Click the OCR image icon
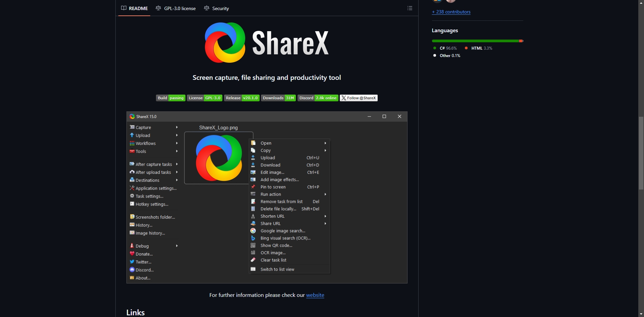Screen dimensions: 644x317 [253, 253]
